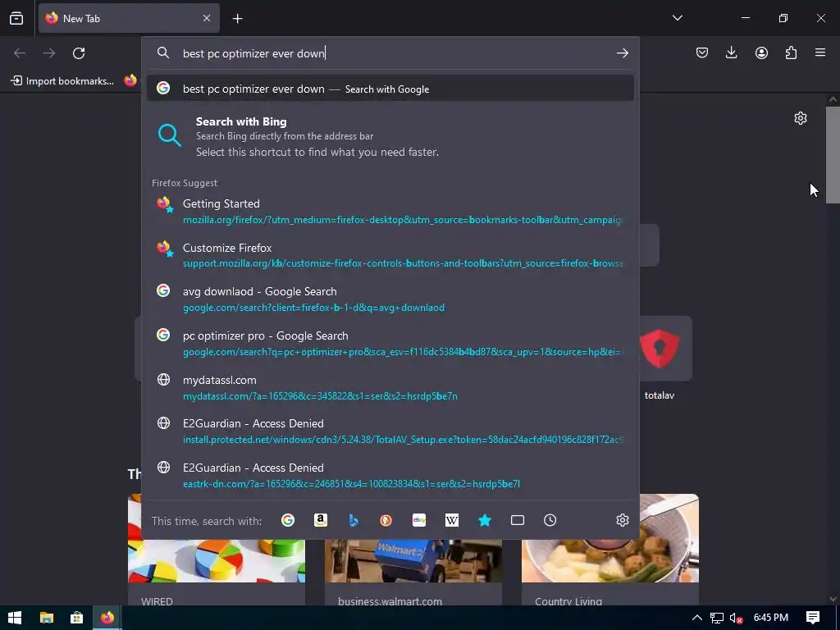Open the application hamburger menu
Screen dimensions: 840x630
820,52
